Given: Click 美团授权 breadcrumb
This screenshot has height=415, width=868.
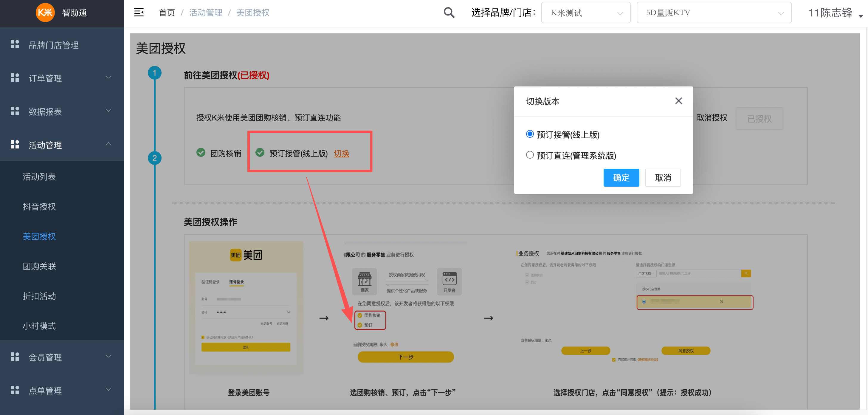Looking at the screenshot, I should click(253, 13).
